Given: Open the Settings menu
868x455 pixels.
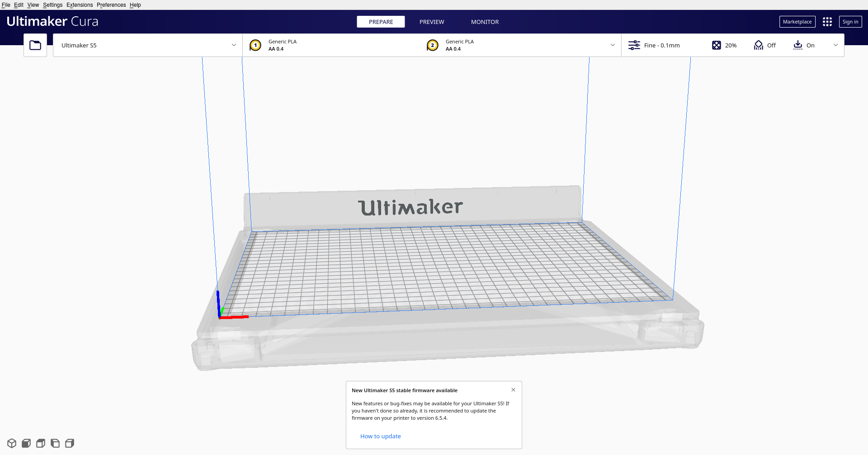Looking at the screenshot, I should 53,5.
